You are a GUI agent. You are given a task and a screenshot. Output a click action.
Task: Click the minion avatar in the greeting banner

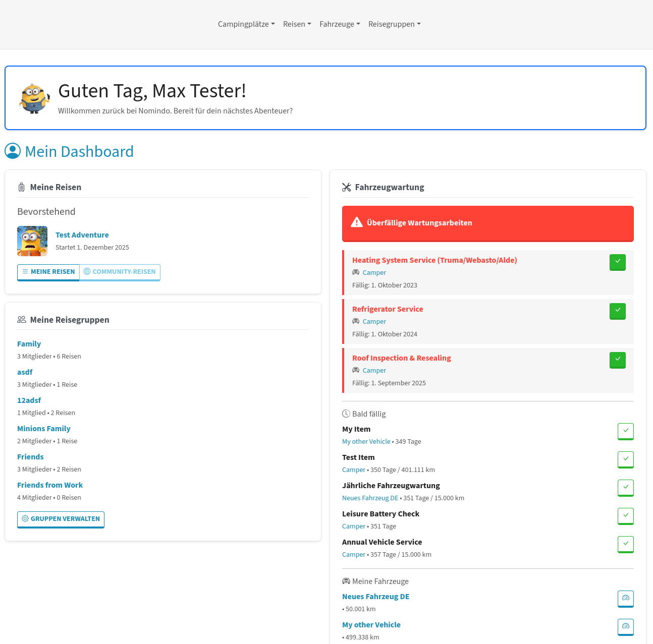click(x=34, y=98)
